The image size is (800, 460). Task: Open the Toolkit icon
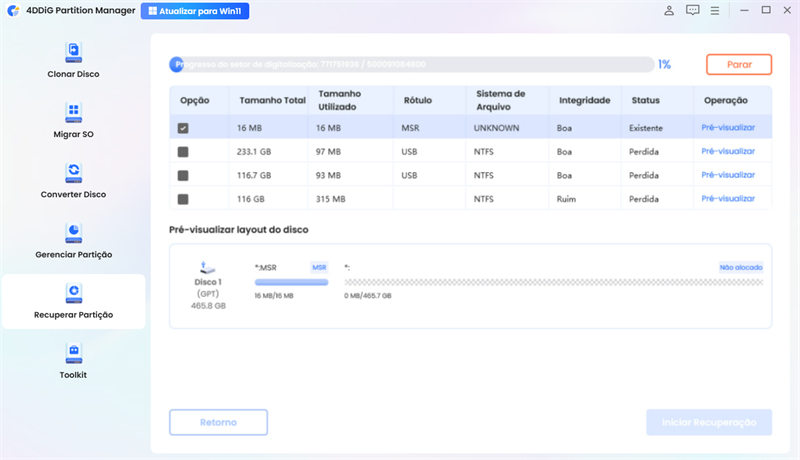click(x=73, y=352)
